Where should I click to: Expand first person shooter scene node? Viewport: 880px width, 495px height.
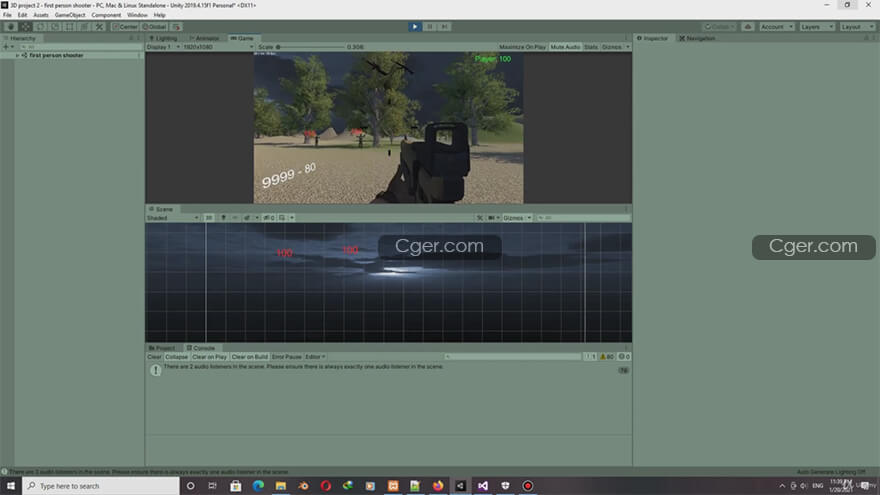17,56
